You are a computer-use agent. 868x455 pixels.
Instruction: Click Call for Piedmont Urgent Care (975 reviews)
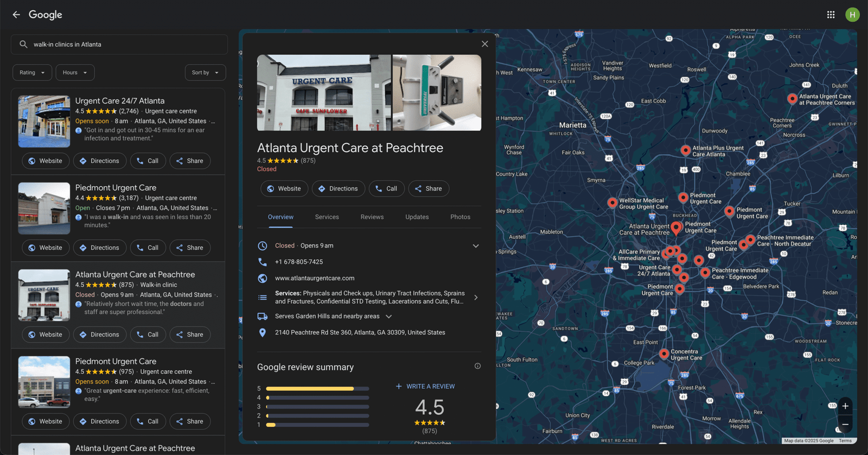click(148, 422)
